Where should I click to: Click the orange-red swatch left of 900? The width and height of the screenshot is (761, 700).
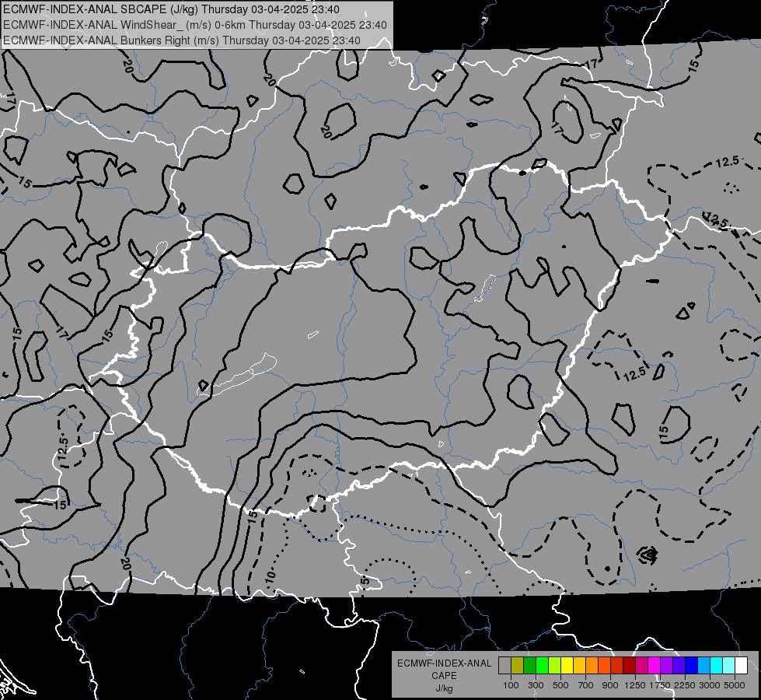[x=604, y=666]
